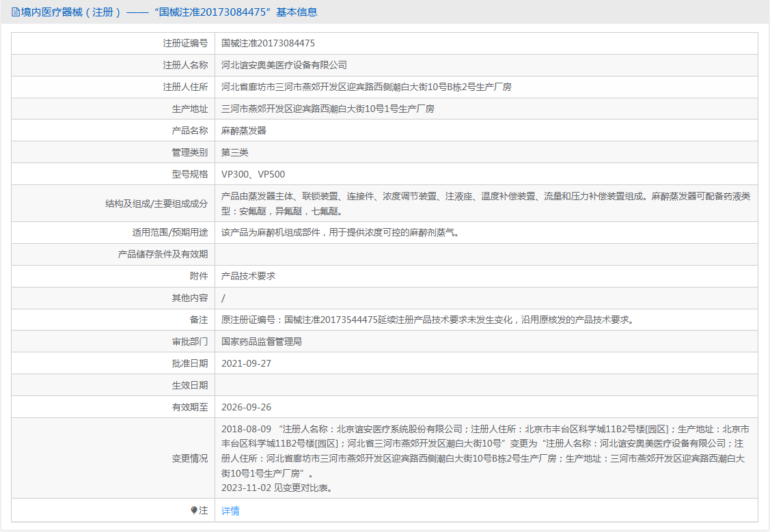Select the structure description starting 产品由蒸发器主体

[486, 204]
